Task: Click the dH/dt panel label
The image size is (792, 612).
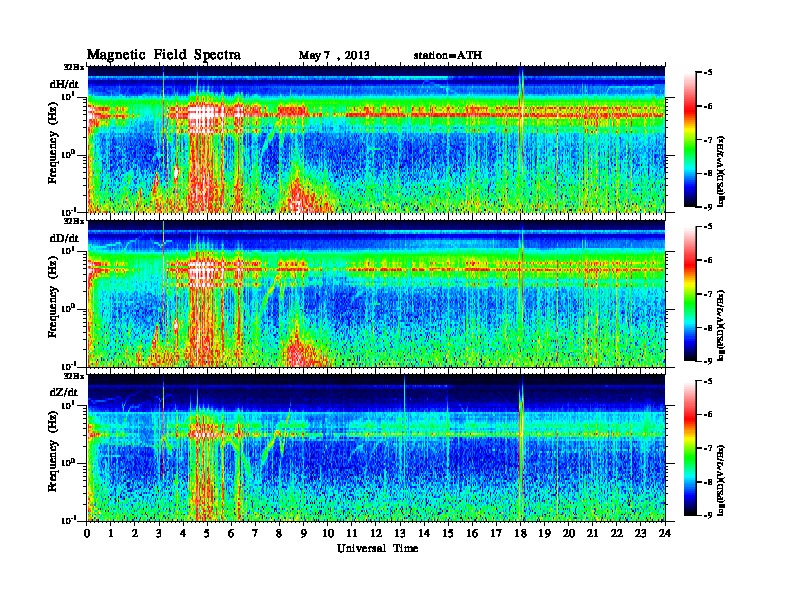Action: (x=64, y=84)
